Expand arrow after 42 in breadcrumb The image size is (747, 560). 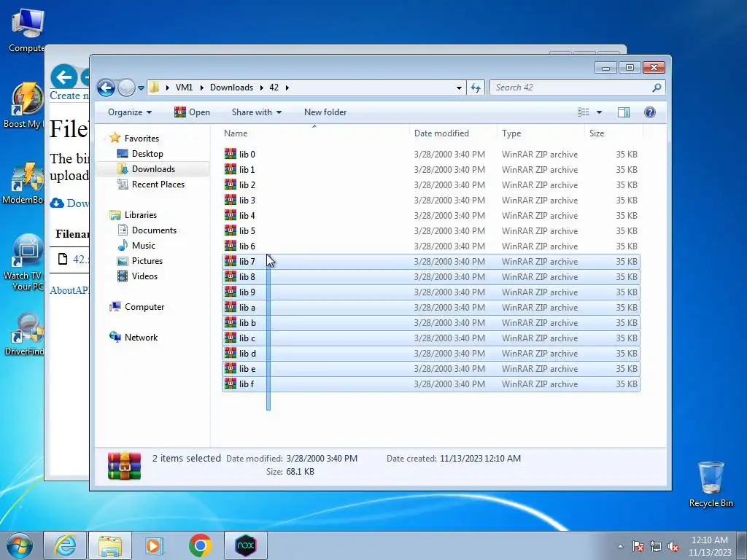click(287, 87)
